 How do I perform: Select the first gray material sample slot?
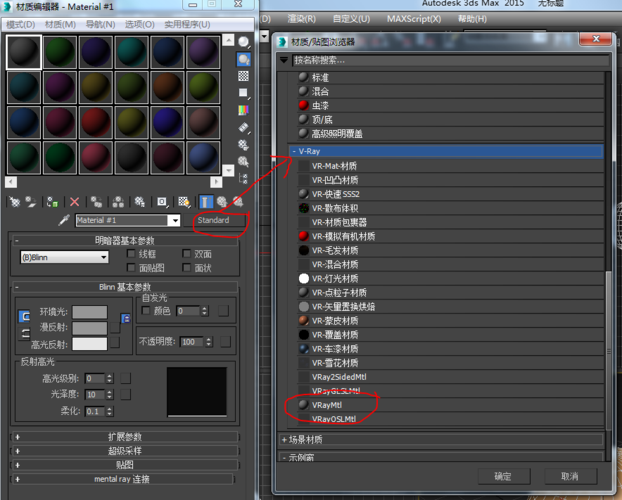coord(24,52)
